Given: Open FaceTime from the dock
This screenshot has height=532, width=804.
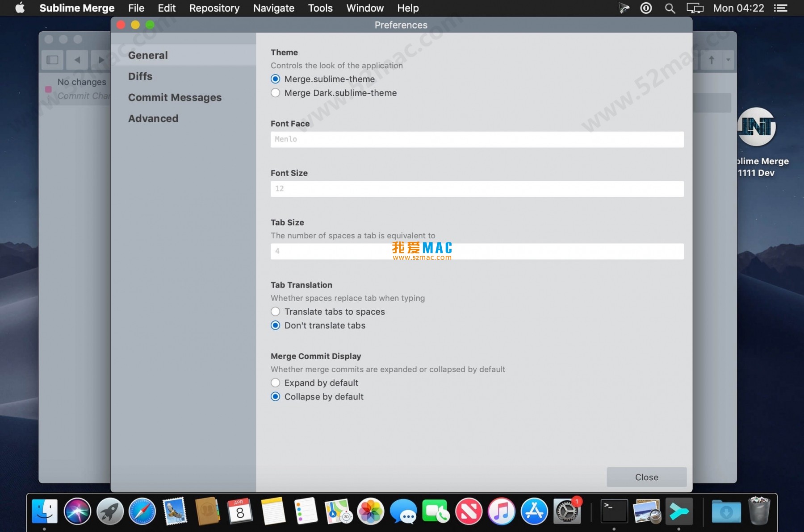Looking at the screenshot, I should tap(436, 511).
